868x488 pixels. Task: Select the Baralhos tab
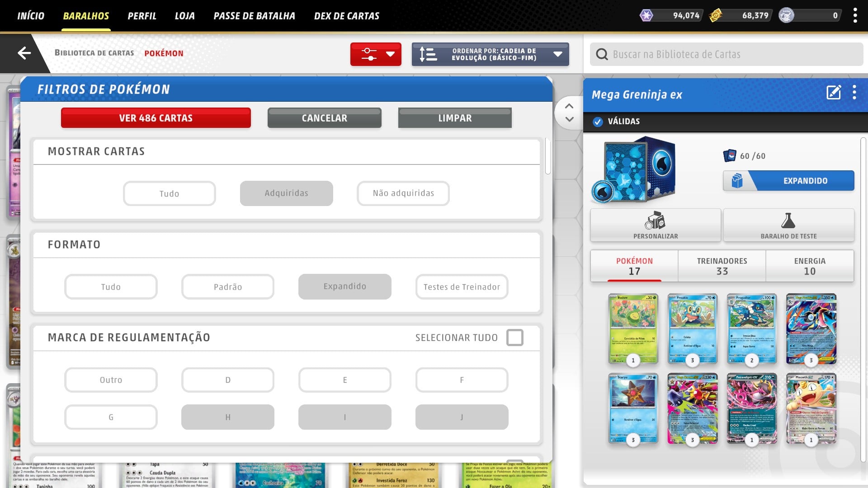point(86,16)
